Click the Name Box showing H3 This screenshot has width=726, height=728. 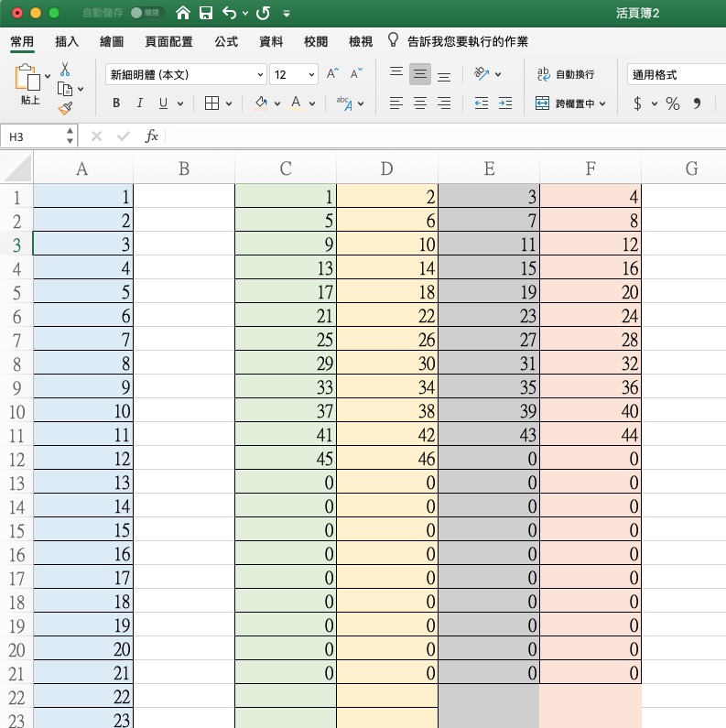[35, 136]
